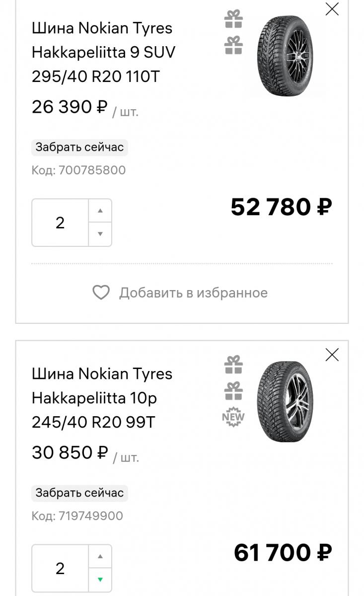364x596 pixels.
Task: Open Hakkapeliitta 10p 245/40 R20 product title
Action: tap(102, 398)
